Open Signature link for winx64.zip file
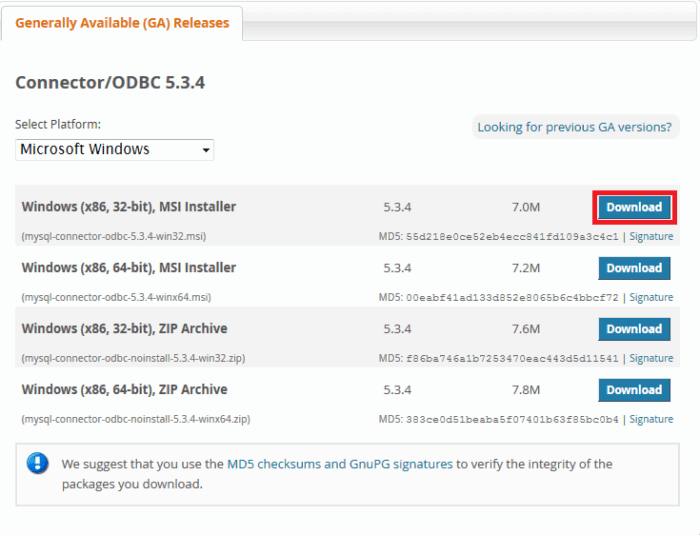Viewport: 700px width, 535px height. coord(651,419)
